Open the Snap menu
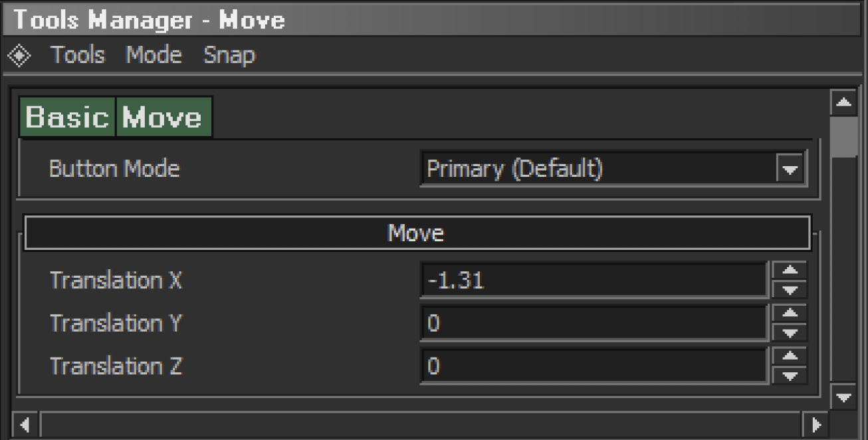 229,56
